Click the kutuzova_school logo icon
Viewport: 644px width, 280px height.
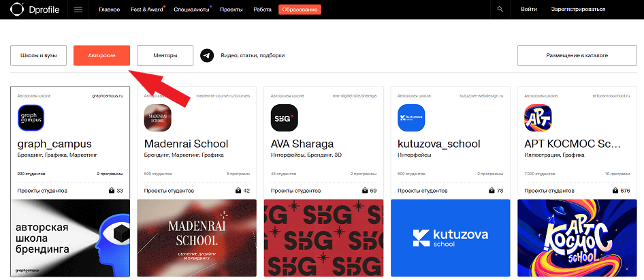tap(412, 118)
